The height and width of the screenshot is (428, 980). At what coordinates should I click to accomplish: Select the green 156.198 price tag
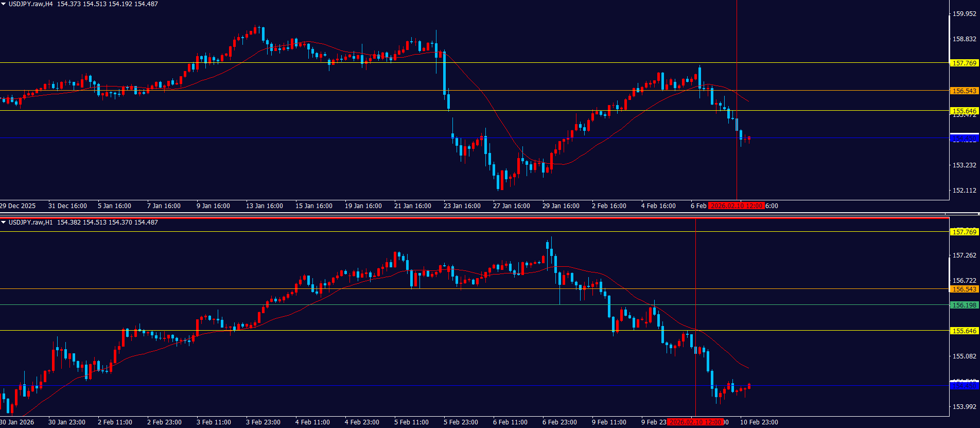click(x=964, y=305)
